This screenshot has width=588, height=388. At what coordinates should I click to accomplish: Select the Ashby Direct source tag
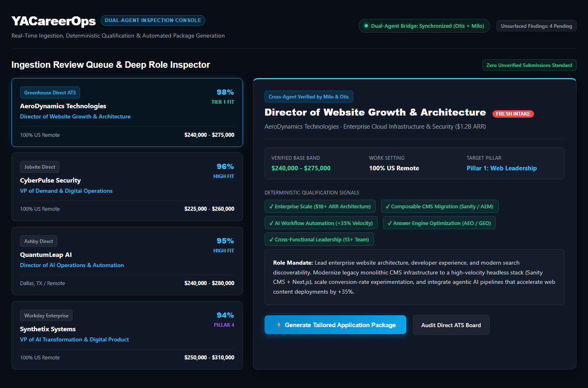(x=38, y=241)
